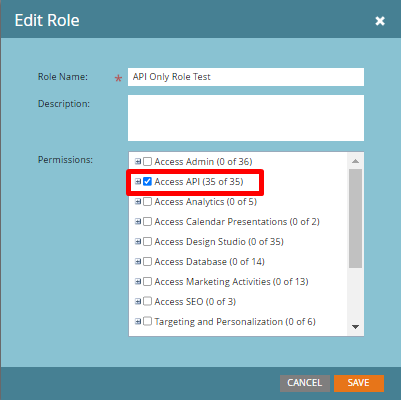Image resolution: width=401 pixels, height=400 pixels.
Task: Expand the Access SEO node
Action: 138,302
